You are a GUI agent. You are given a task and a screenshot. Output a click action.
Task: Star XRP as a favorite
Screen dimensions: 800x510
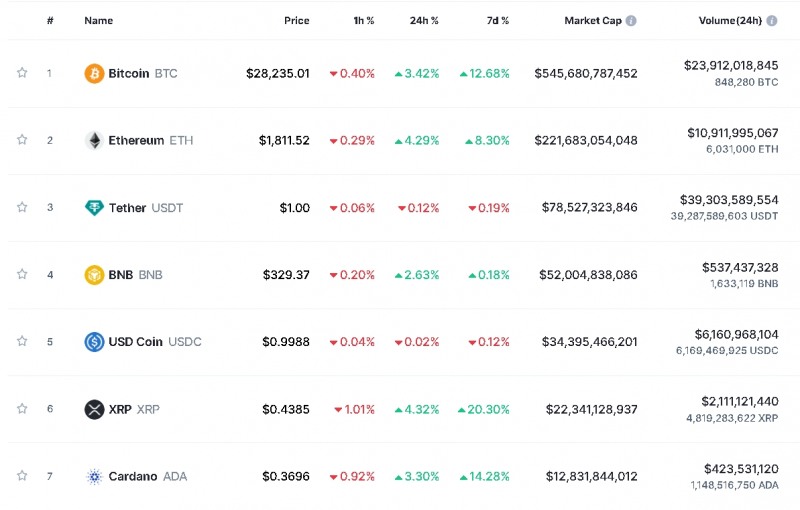(21, 409)
